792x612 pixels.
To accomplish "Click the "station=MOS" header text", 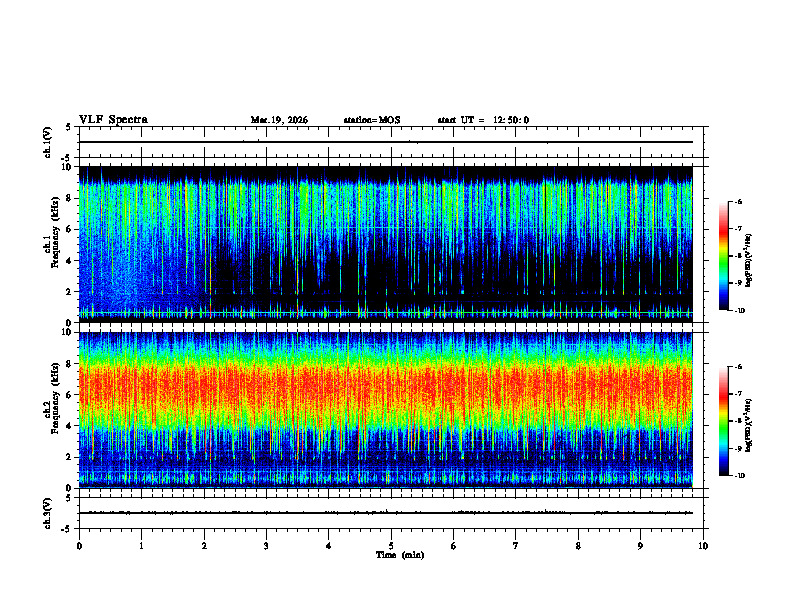I will 372,120.
